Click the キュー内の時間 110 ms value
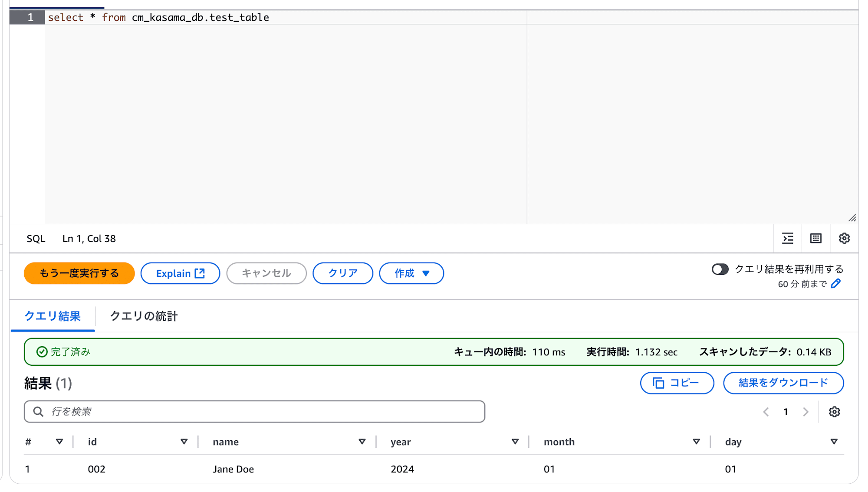 click(549, 352)
